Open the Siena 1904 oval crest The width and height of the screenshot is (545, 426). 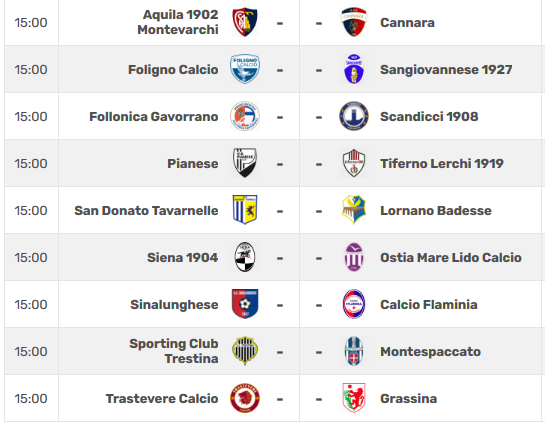tap(245, 257)
